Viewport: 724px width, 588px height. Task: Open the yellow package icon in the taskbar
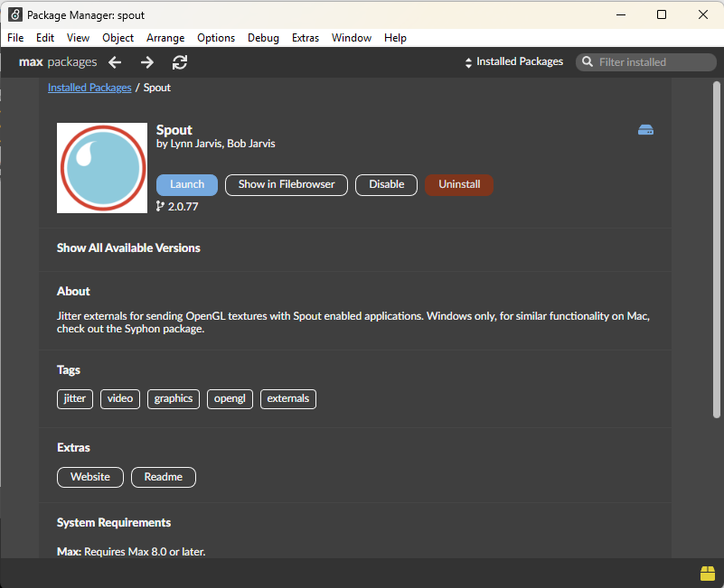point(706,573)
